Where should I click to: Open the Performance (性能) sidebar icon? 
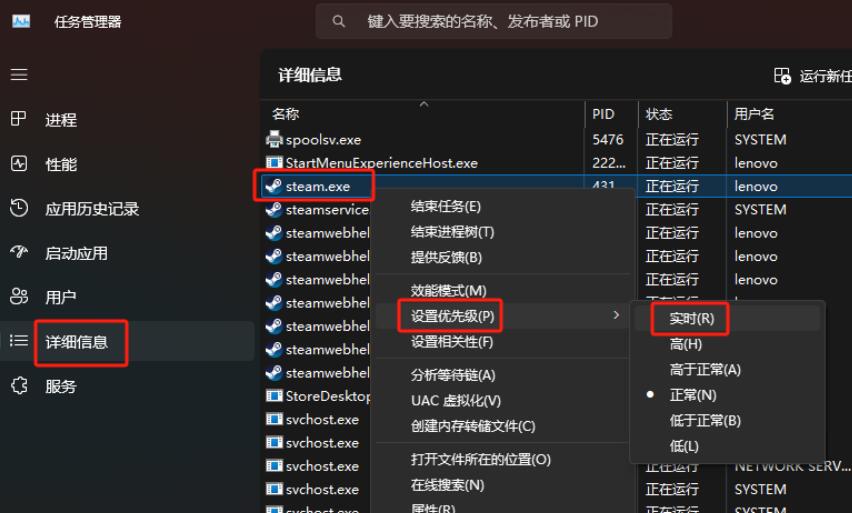(x=19, y=163)
